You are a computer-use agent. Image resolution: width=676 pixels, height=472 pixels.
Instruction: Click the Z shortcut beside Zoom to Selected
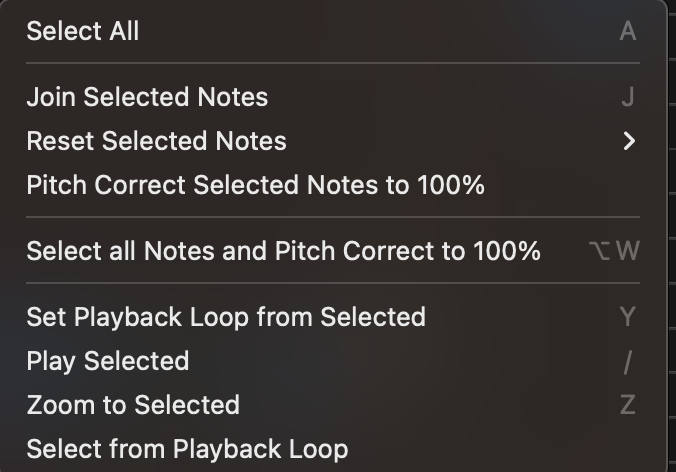click(x=627, y=405)
